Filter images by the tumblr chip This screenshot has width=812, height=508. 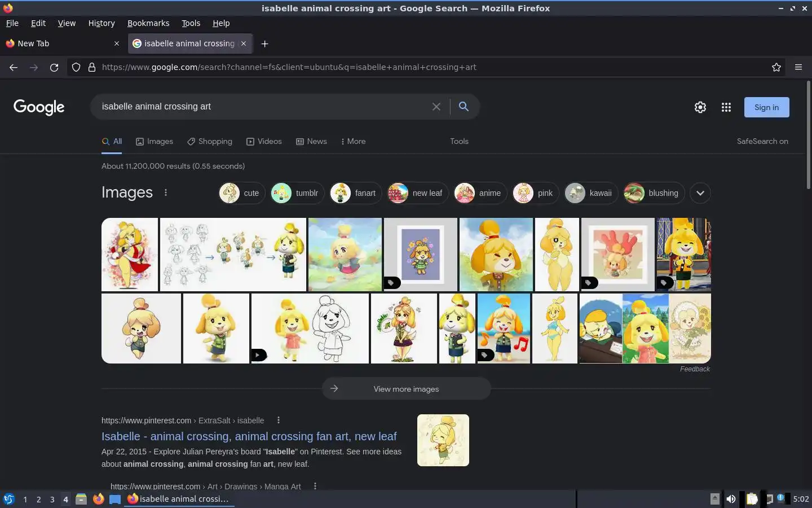[298, 193]
